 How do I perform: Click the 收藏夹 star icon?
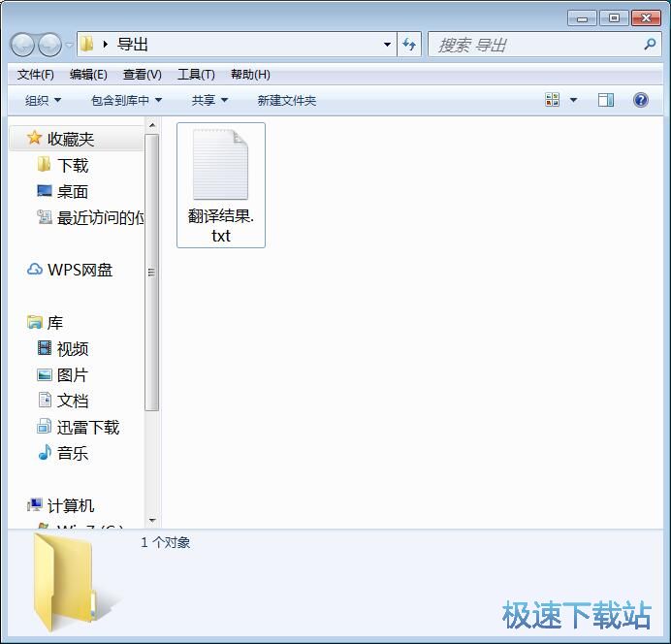click(34, 138)
